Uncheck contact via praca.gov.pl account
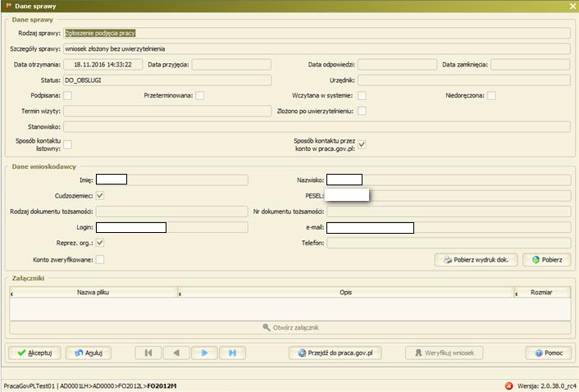The image size is (579, 392). (x=362, y=144)
